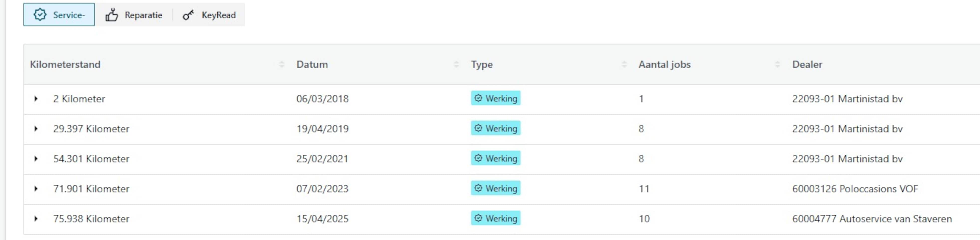
Task: Expand the 75.938 Kilometer row
Action: (36, 219)
